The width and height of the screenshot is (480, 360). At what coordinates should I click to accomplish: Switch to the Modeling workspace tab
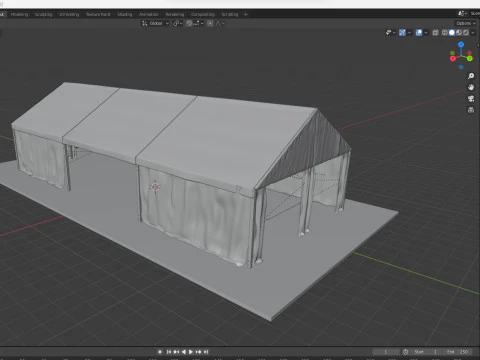tap(19, 14)
